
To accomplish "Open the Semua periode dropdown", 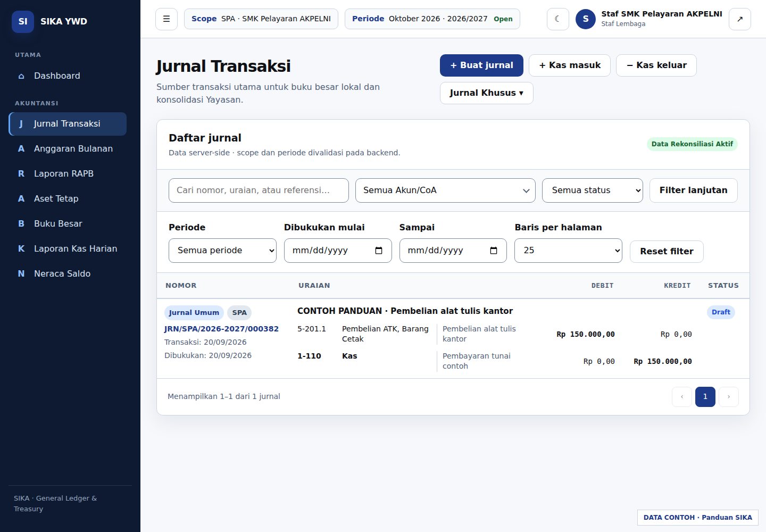I will pos(222,251).
